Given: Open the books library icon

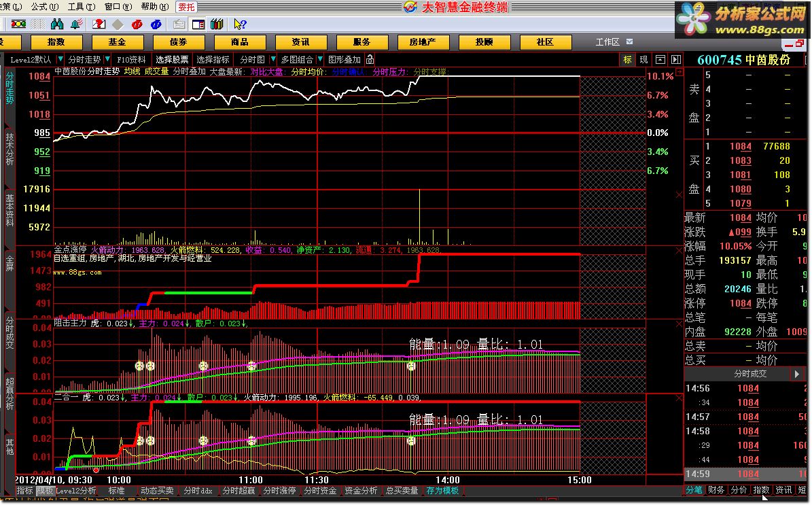Looking at the screenshot, I should tap(217, 24).
